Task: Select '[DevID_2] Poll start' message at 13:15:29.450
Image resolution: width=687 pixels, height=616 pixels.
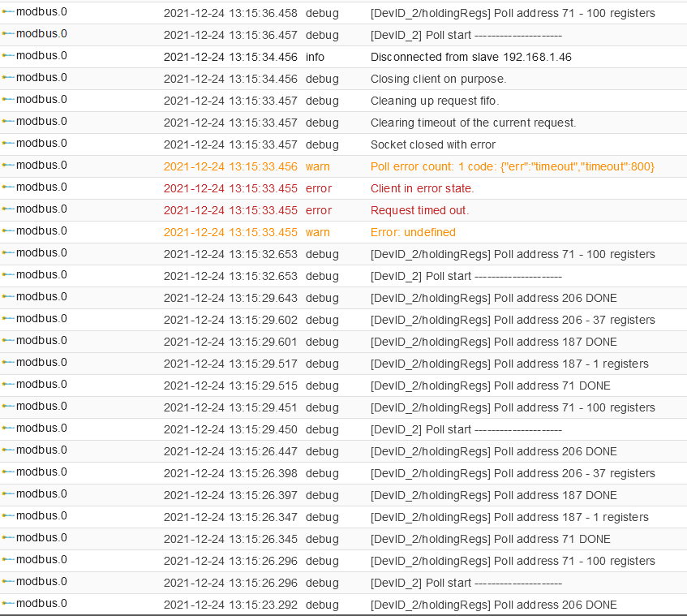Action: (x=466, y=429)
